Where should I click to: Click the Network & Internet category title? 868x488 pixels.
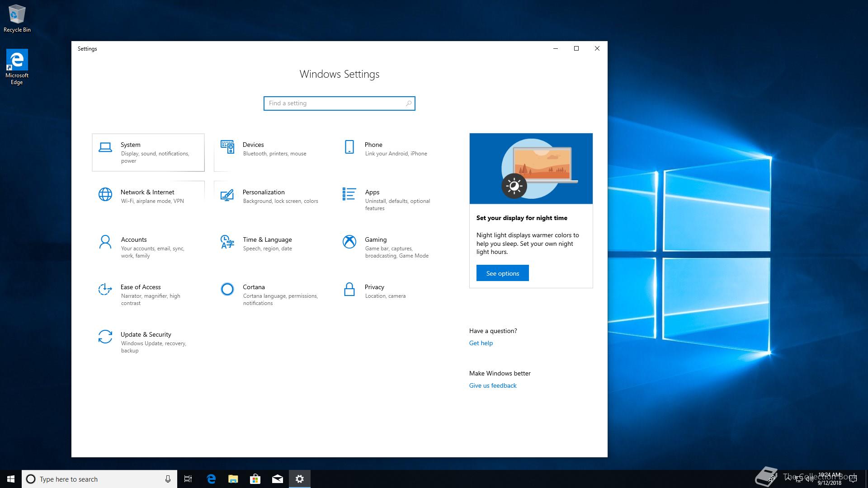(x=147, y=192)
